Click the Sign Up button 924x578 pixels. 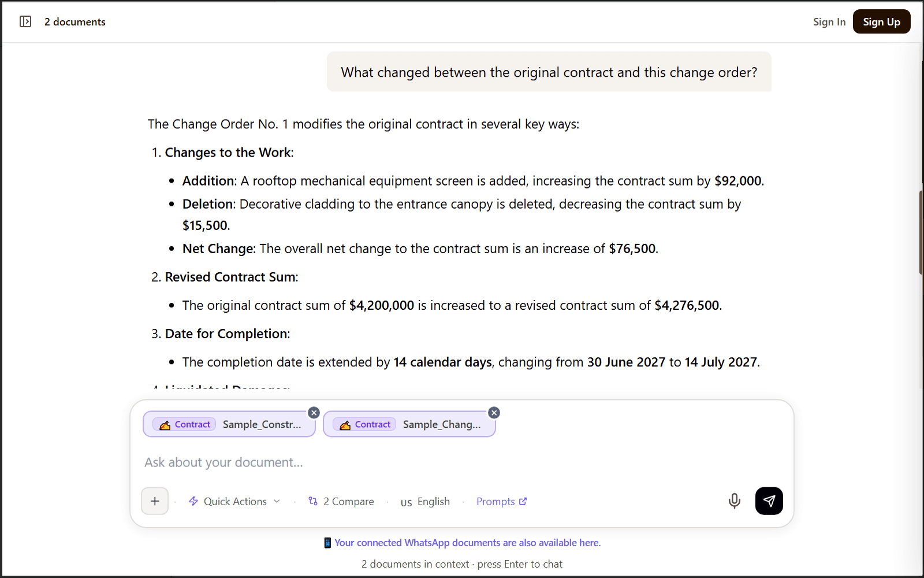(x=881, y=22)
